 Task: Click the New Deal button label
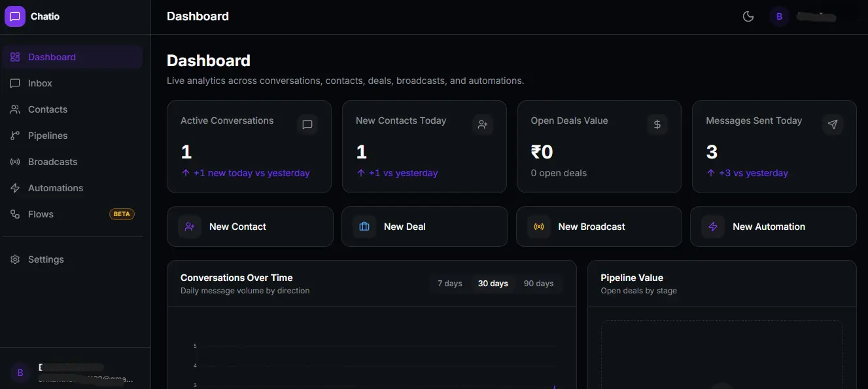point(405,227)
